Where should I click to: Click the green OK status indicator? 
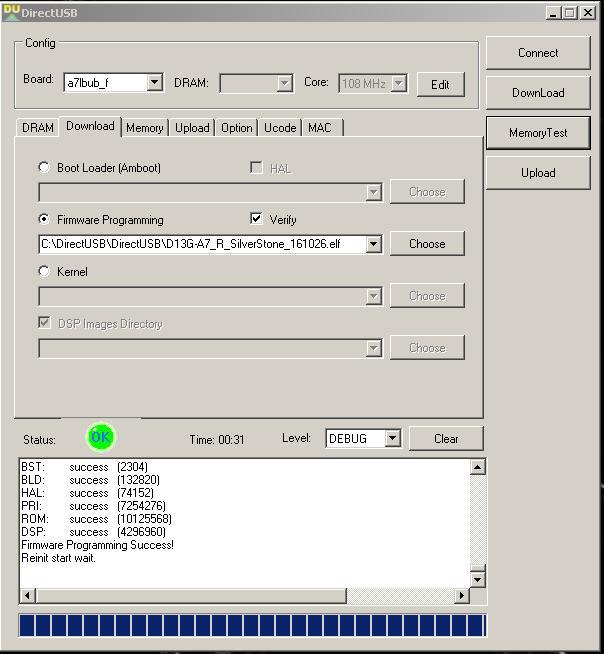click(x=100, y=438)
